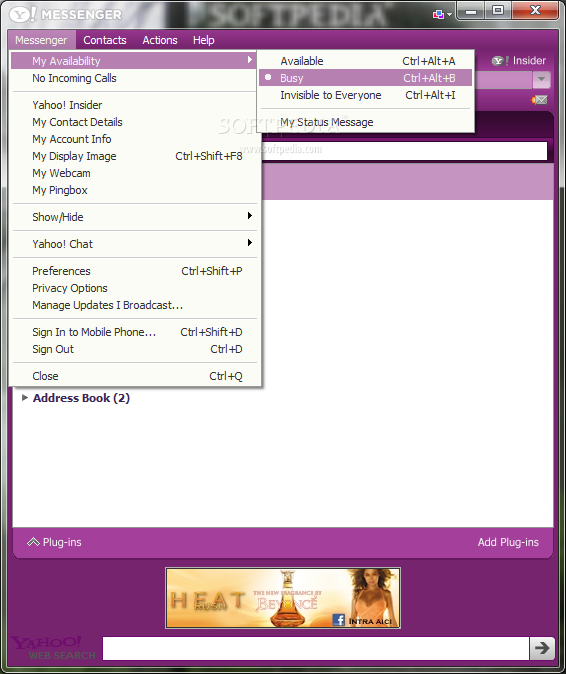Click the Facebook icon in the ad banner
The image size is (566, 674).
pos(339,619)
